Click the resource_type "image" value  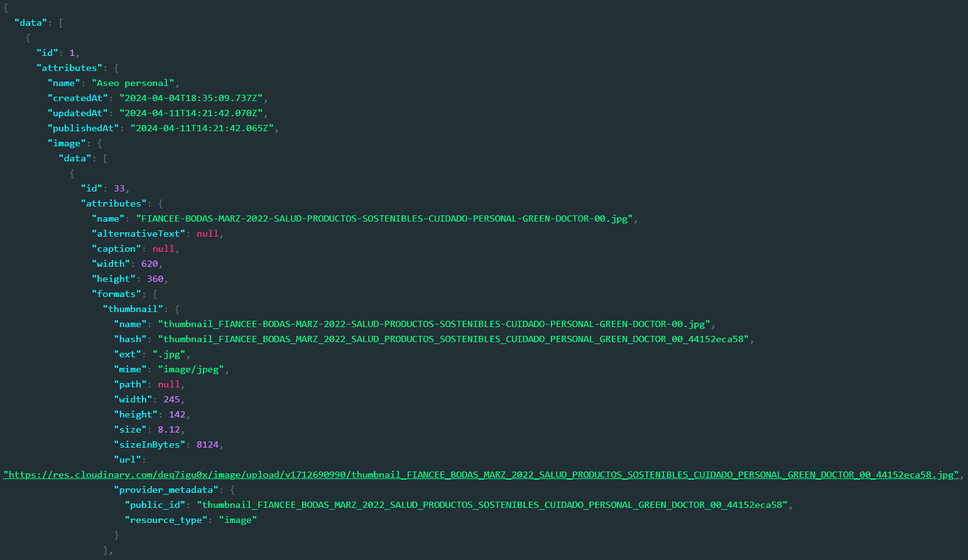(237, 520)
